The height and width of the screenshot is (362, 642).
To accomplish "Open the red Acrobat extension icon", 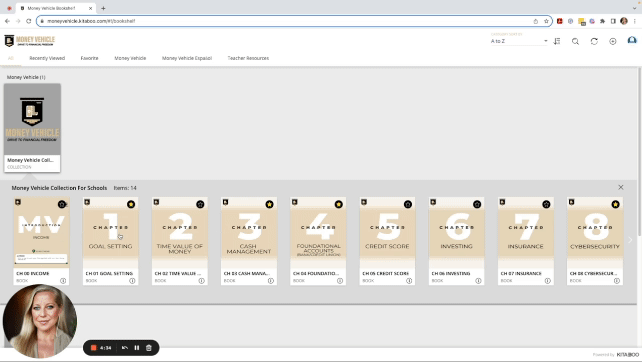I will (x=560, y=21).
